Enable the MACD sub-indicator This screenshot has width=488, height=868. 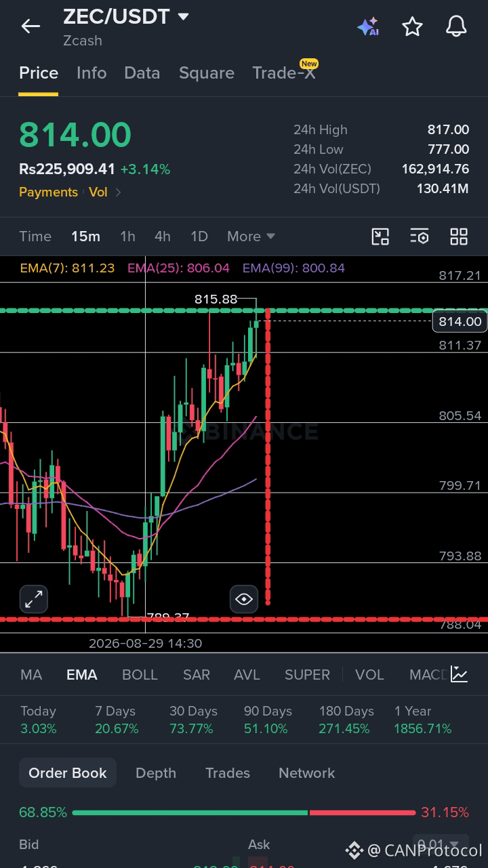pos(429,675)
